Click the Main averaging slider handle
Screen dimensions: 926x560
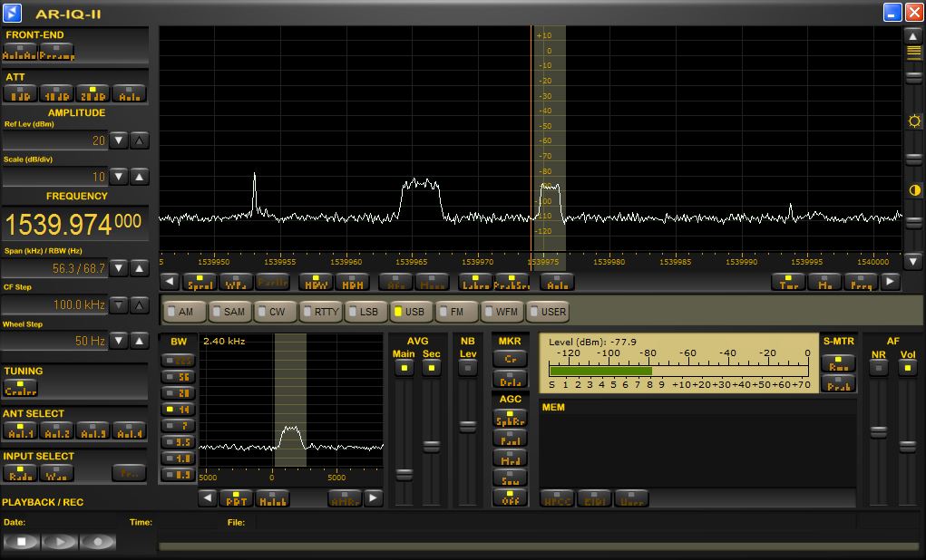tap(404, 474)
